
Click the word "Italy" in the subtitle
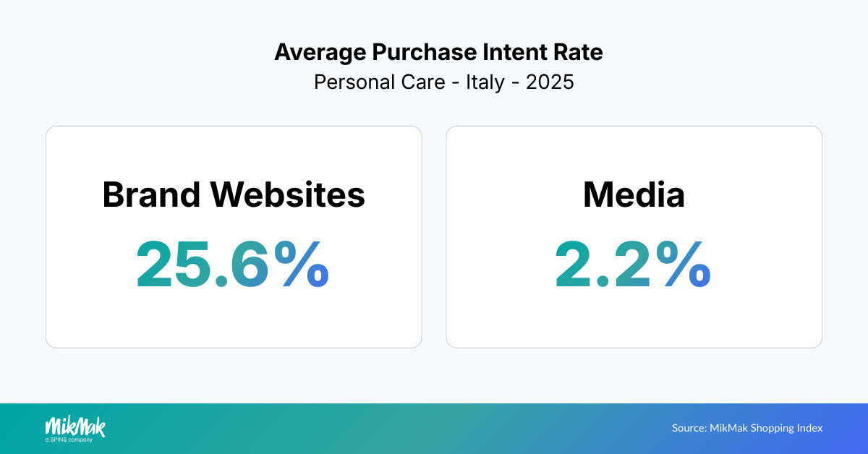[485, 82]
